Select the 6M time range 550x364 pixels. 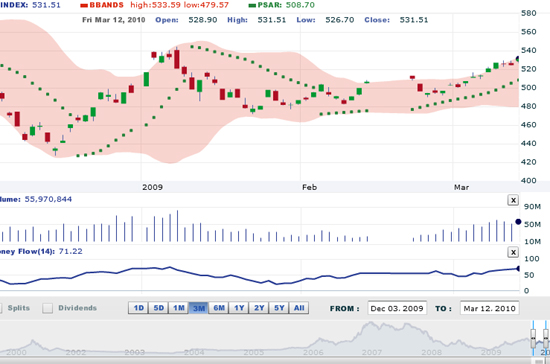click(x=219, y=308)
